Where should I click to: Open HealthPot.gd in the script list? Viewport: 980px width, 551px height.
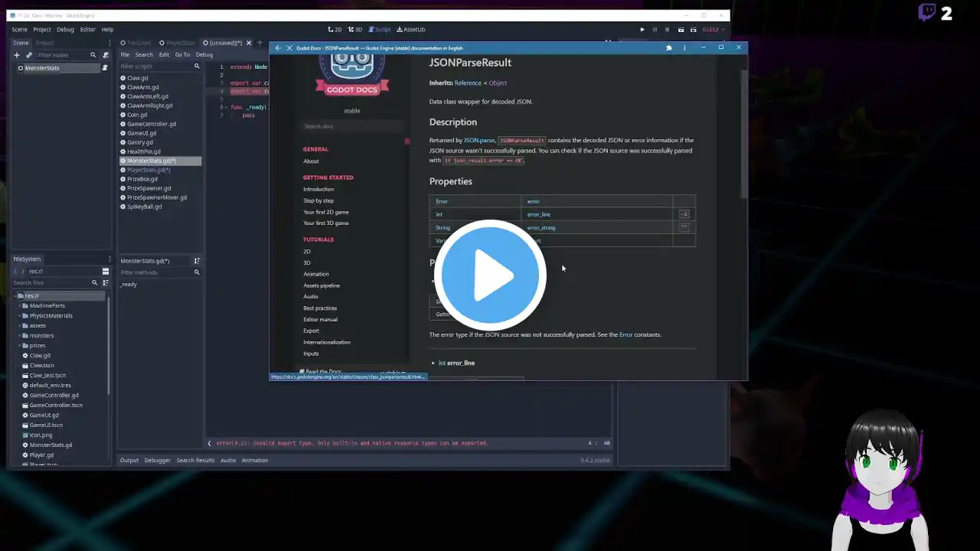pos(144,152)
